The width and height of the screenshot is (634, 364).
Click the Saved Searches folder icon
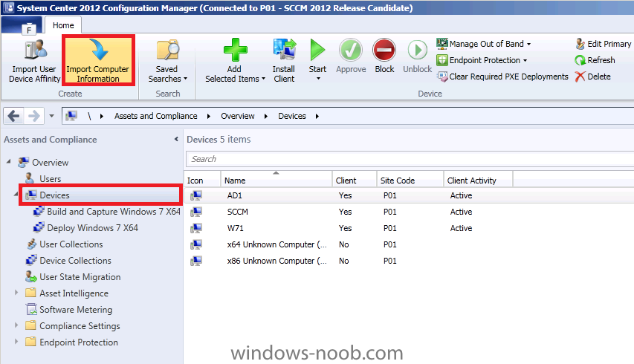(168, 50)
